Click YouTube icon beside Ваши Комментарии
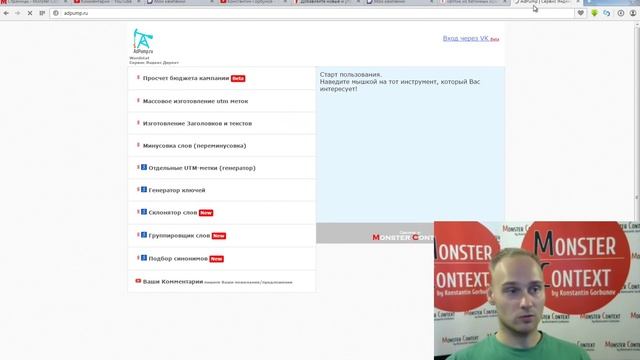This screenshot has height=360, width=640. pyautogui.click(x=138, y=281)
